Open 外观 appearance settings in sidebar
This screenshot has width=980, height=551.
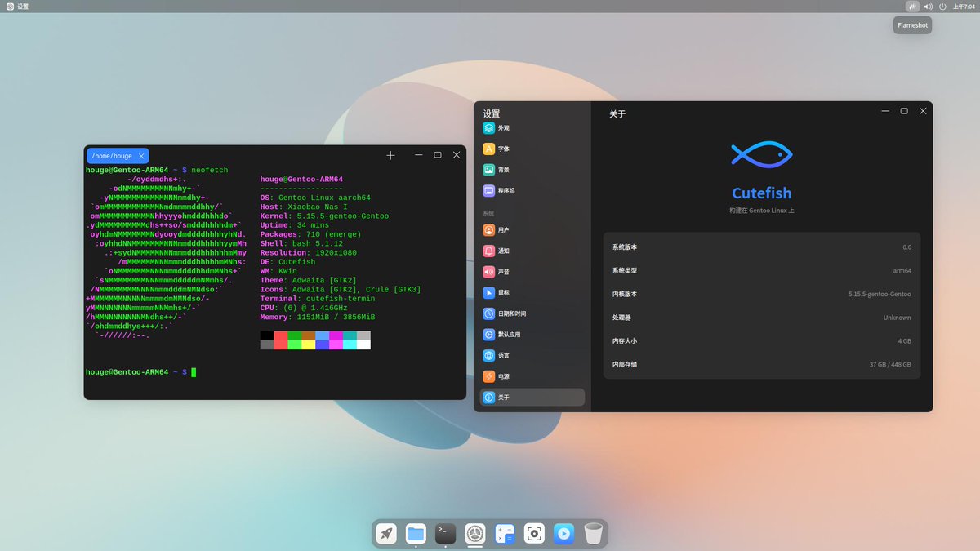click(532, 128)
